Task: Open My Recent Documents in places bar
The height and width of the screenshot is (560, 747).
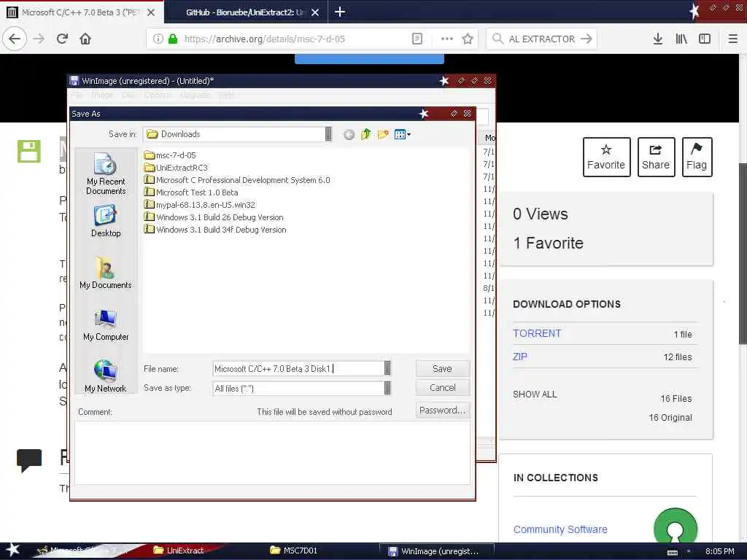Action: click(106, 174)
